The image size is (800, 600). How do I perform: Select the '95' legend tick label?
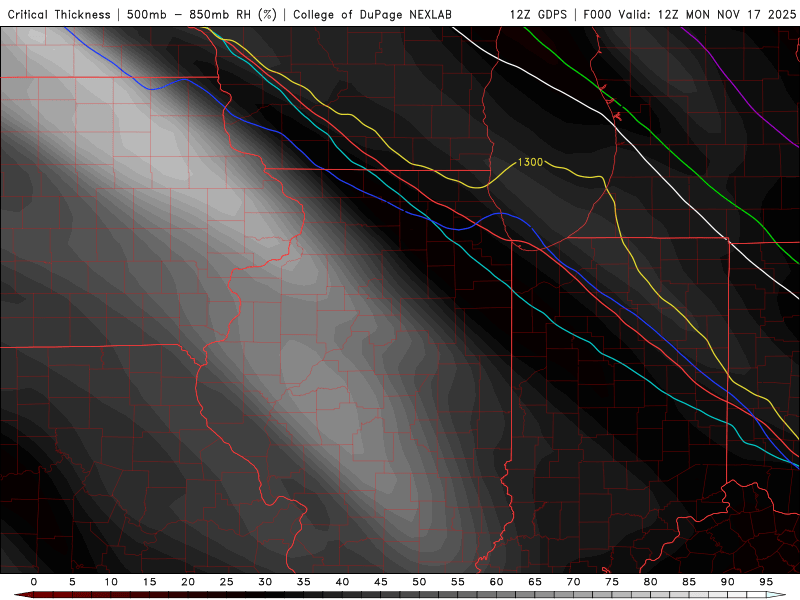766,582
